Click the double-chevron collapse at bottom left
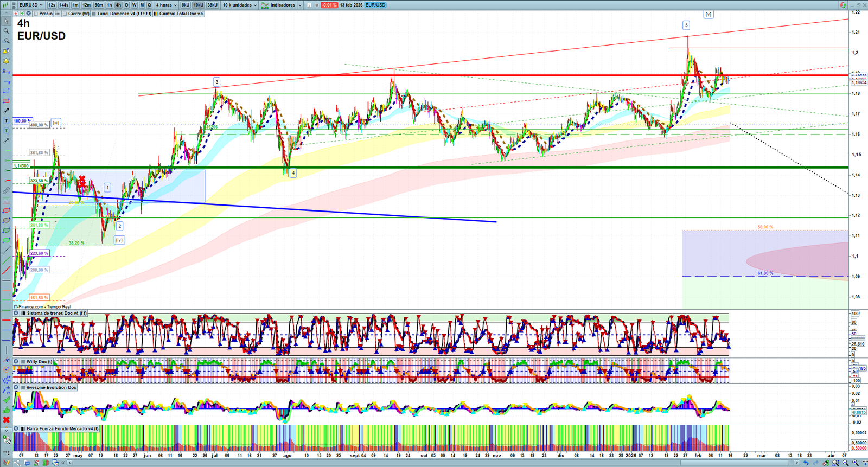868x467 pixels. tap(63, 463)
